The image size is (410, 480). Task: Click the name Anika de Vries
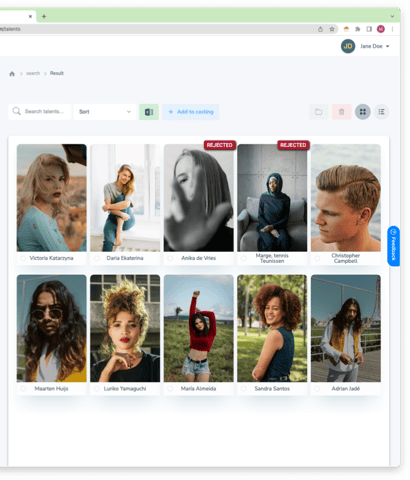tap(199, 258)
